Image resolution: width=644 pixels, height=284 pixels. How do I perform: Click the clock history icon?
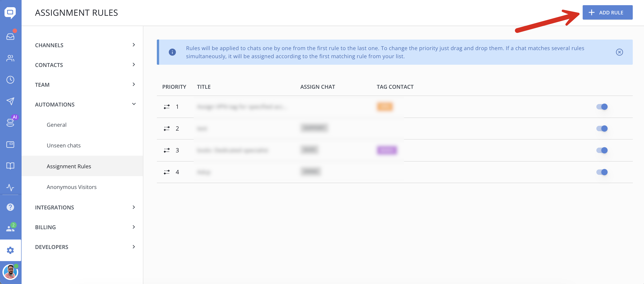point(10,80)
